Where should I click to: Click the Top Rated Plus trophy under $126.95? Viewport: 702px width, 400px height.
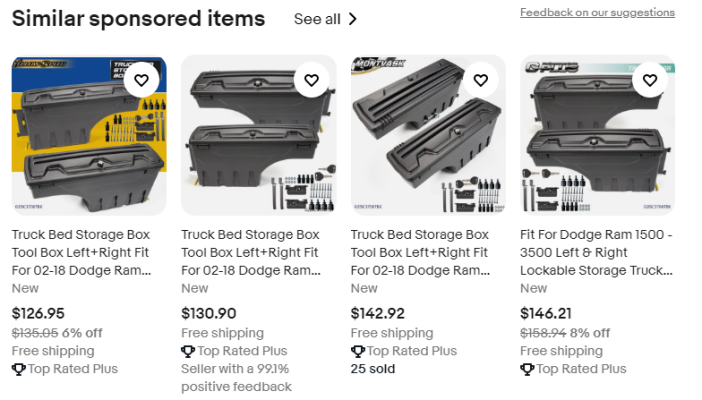(x=18, y=369)
